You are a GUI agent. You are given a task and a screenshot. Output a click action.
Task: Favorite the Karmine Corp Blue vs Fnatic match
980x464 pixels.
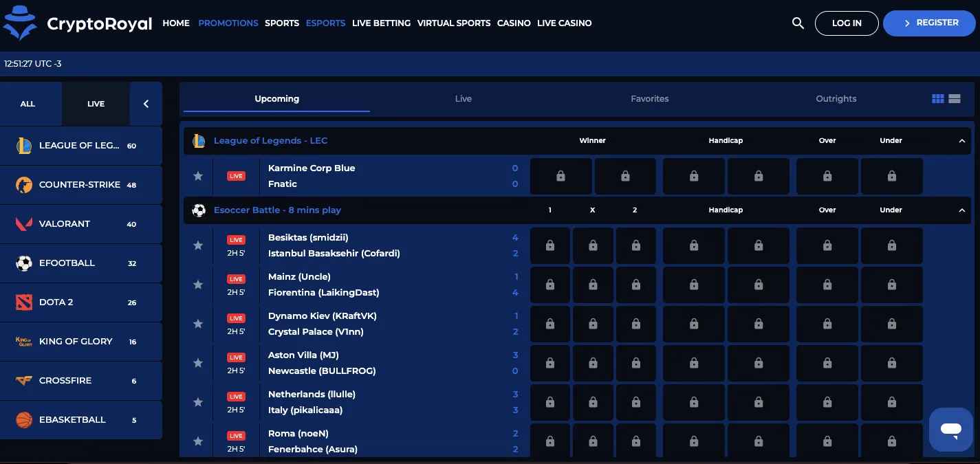[x=198, y=177]
